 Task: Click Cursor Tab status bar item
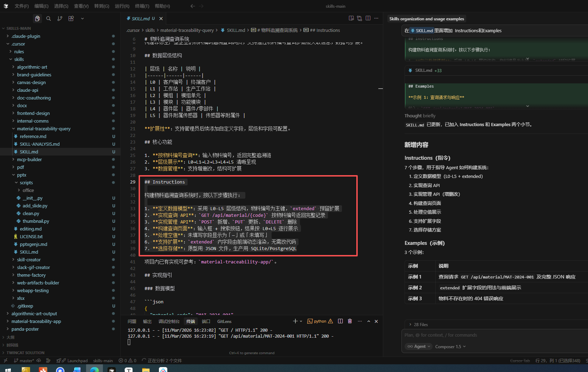click(x=520, y=360)
